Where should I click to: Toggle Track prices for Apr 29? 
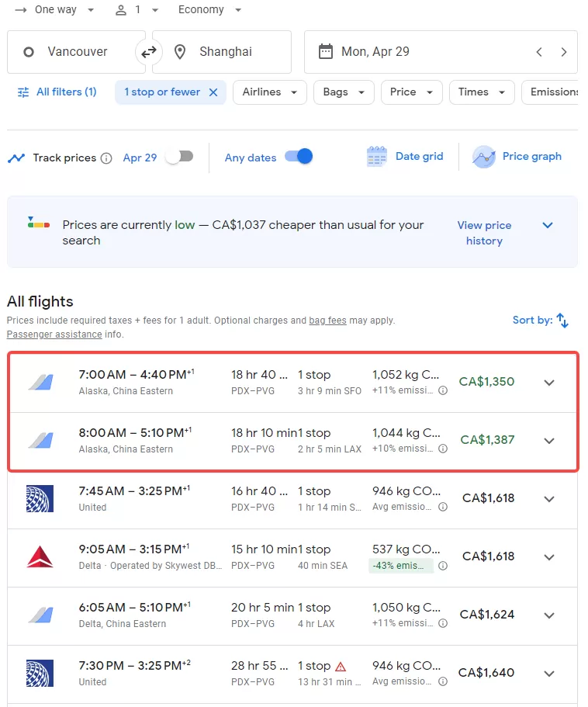click(180, 157)
